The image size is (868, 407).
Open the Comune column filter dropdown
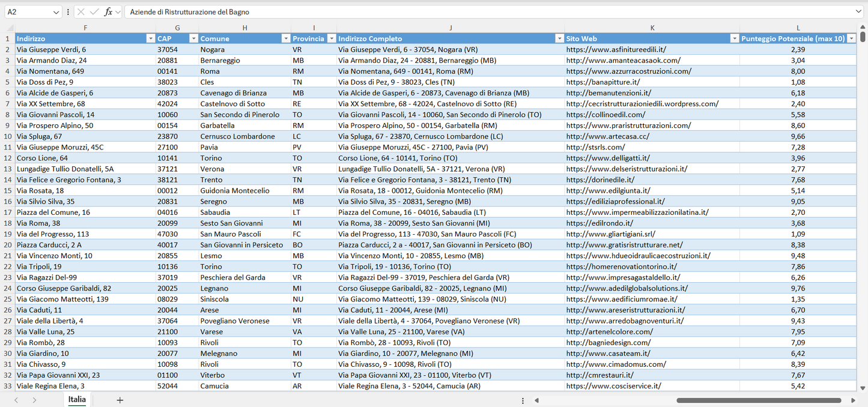click(285, 38)
